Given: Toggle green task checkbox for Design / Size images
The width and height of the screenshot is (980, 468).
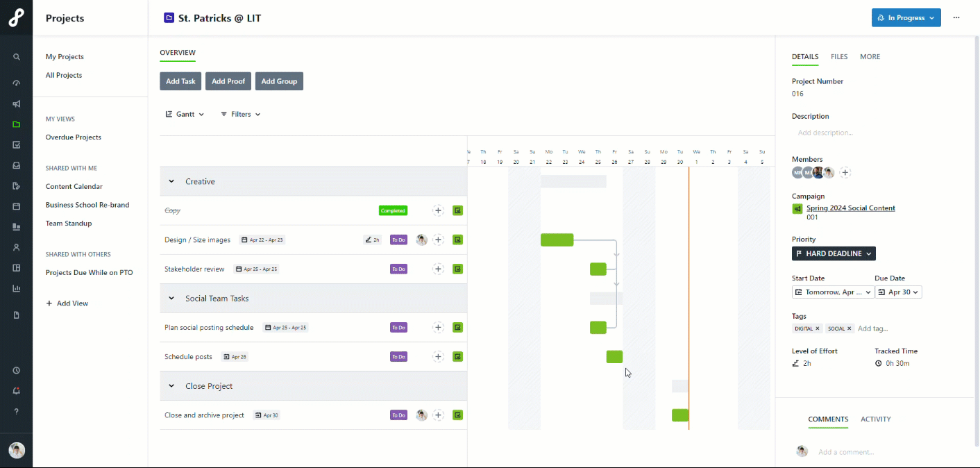Looking at the screenshot, I should coord(457,240).
